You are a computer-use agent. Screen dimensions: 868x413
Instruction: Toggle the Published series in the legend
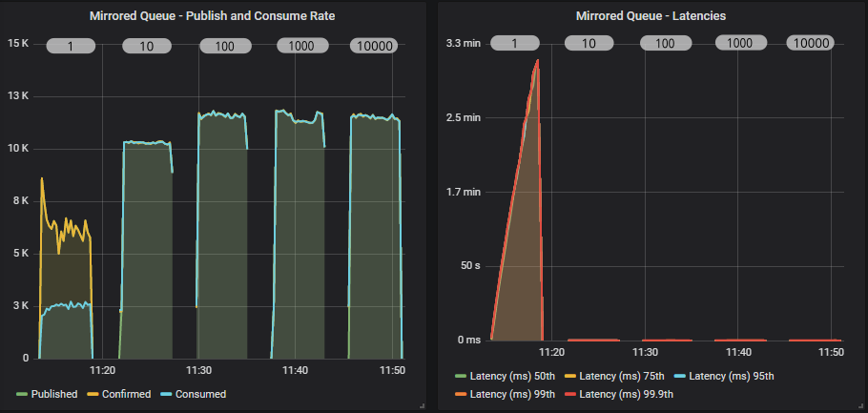[x=53, y=393]
